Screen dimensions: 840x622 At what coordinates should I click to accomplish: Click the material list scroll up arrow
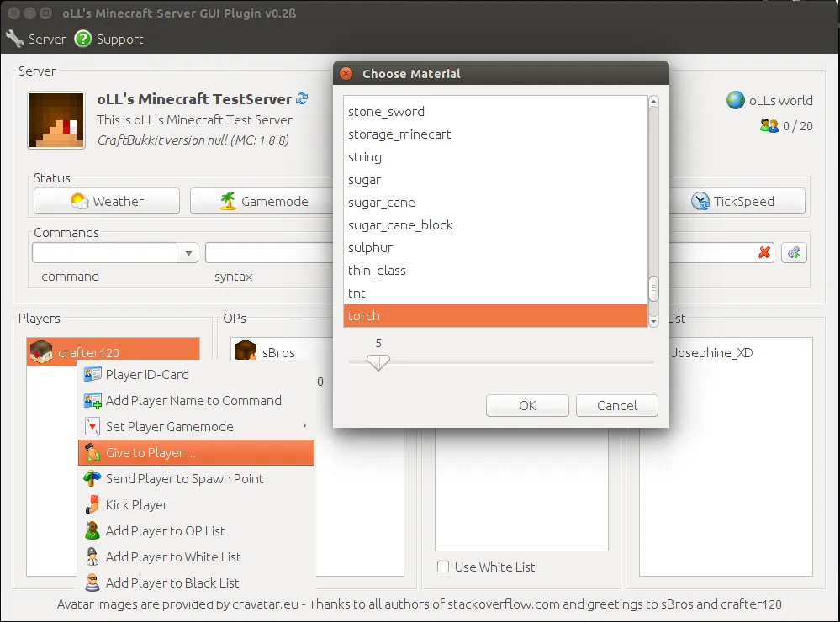pyautogui.click(x=653, y=101)
